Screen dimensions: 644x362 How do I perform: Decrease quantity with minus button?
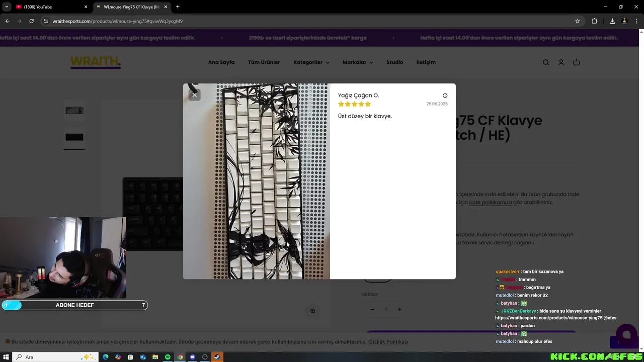372,309
